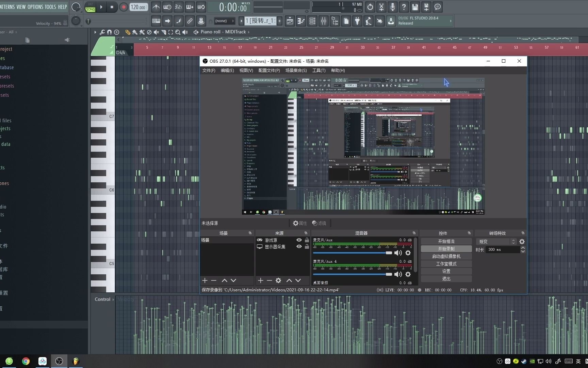Click the 退出 button in OBS

(x=446, y=279)
